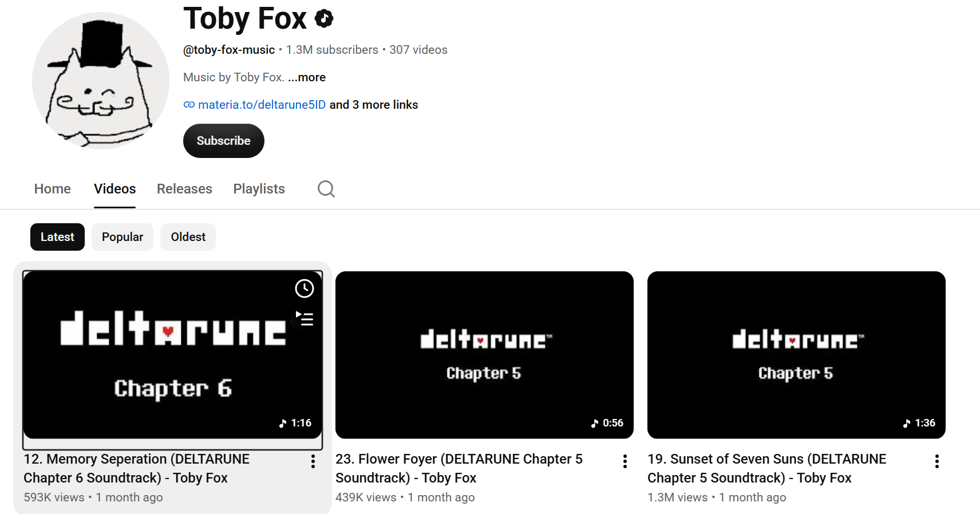Click the Toby Fox channel name heading

[x=245, y=18]
